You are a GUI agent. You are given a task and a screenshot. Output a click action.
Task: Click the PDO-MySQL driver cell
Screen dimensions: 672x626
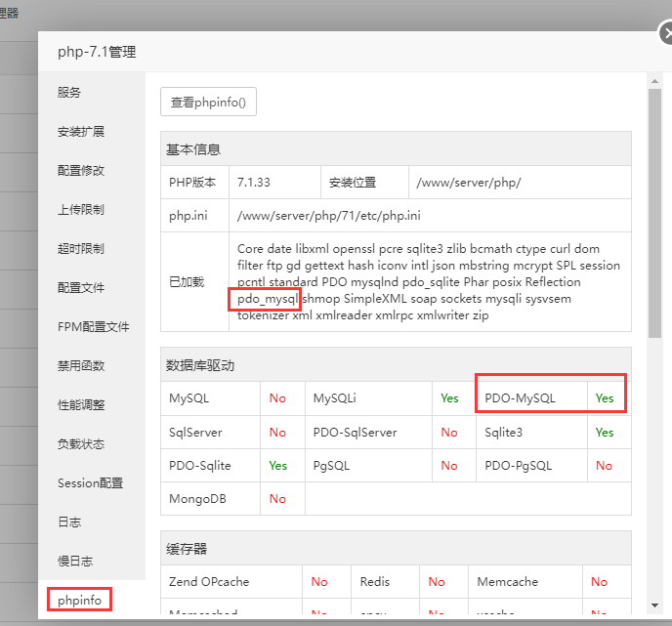(x=531, y=398)
